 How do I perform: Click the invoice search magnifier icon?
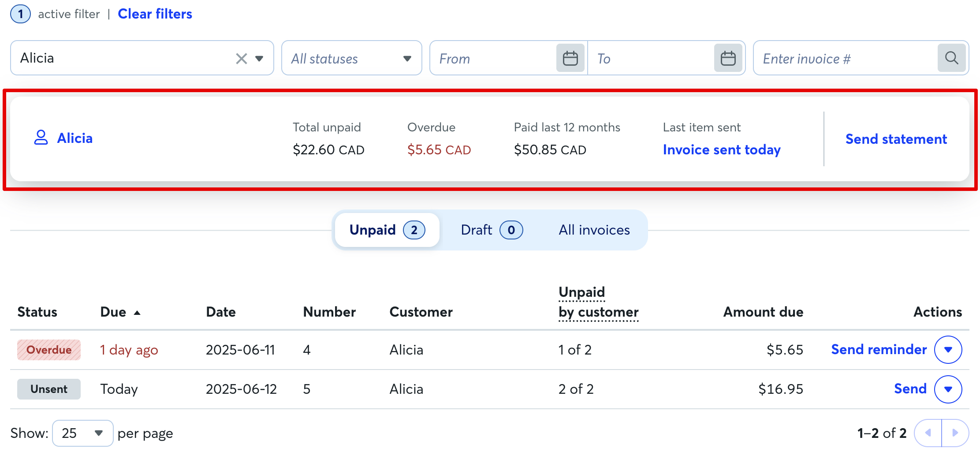tap(952, 57)
